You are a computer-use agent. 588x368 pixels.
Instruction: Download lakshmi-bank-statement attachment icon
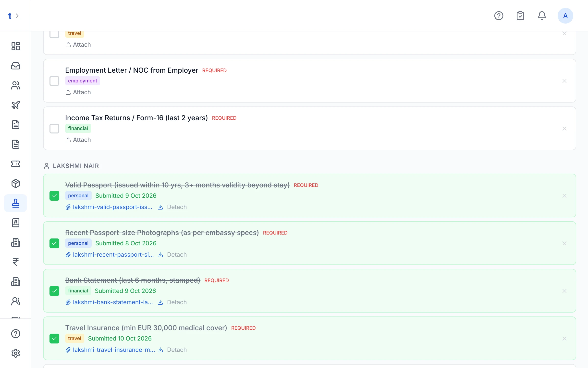pos(160,302)
